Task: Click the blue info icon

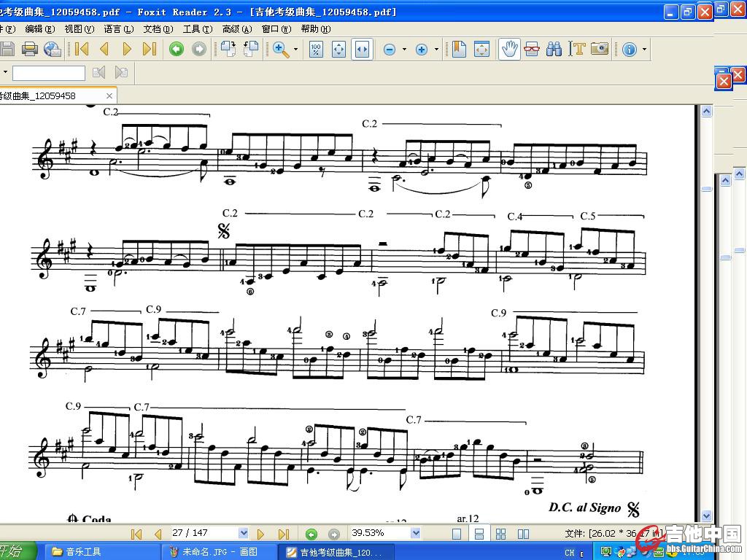Action: pyautogui.click(x=630, y=49)
